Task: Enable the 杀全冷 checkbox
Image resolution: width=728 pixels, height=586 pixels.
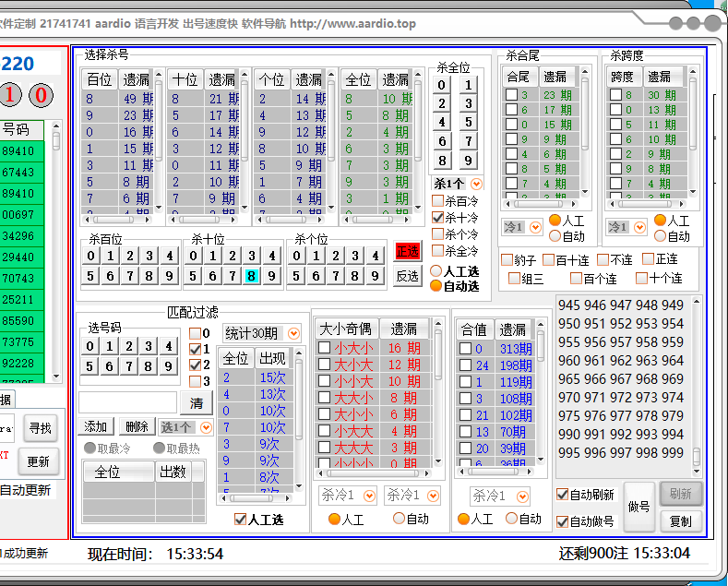Action: tap(437, 251)
